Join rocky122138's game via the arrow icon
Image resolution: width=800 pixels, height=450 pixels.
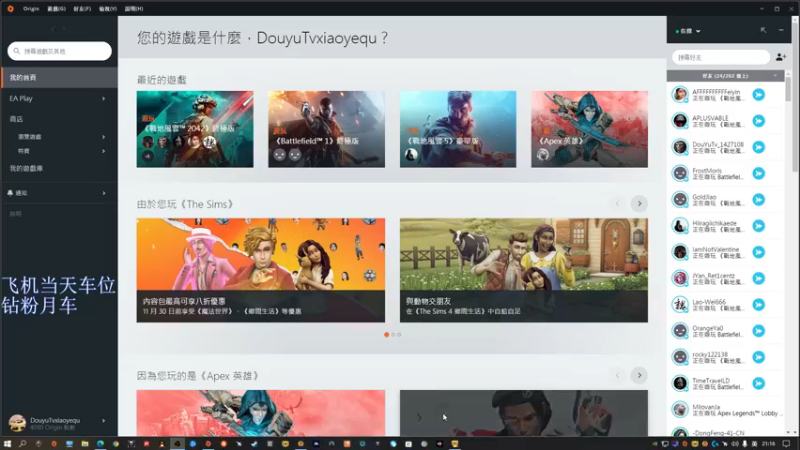click(759, 357)
